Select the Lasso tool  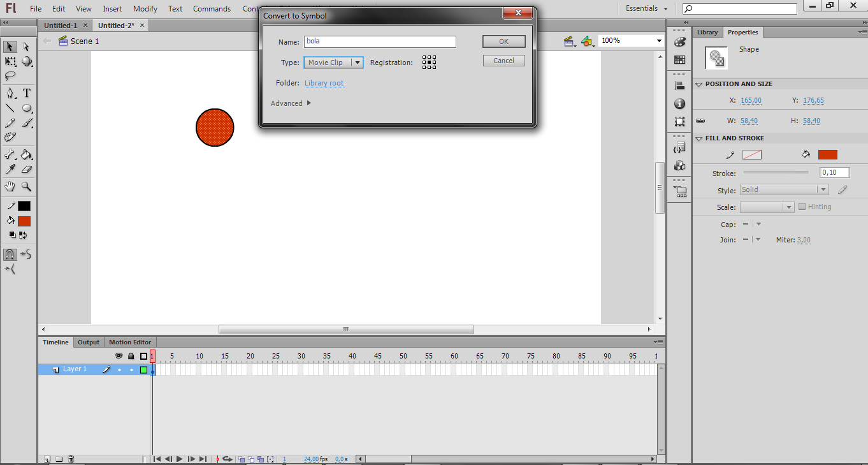click(x=10, y=76)
